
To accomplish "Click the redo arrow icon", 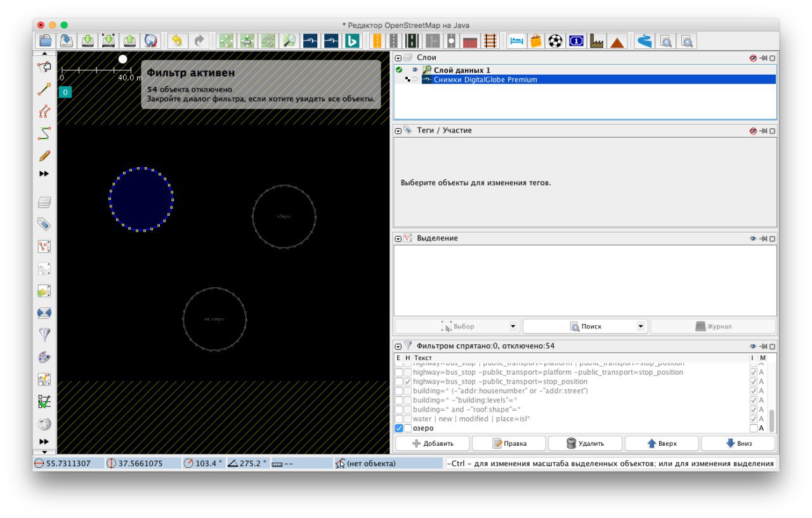I will 199,41.
